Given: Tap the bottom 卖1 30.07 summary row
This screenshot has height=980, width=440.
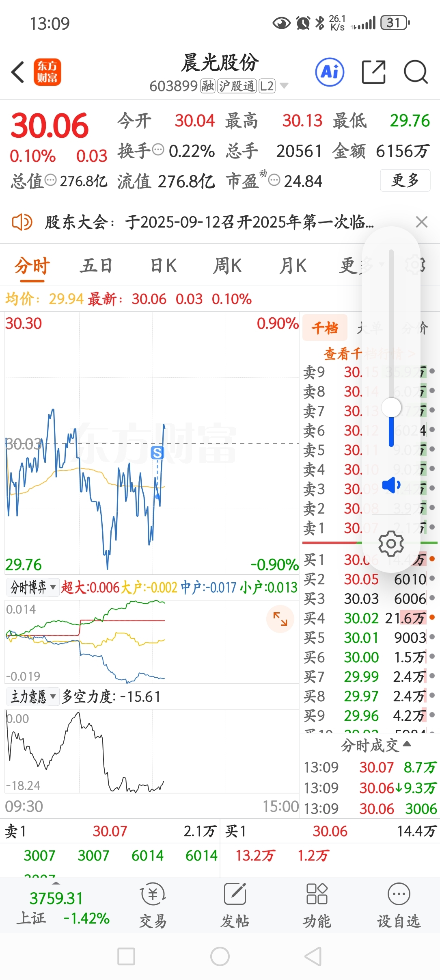Looking at the screenshot, I should [x=110, y=831].
